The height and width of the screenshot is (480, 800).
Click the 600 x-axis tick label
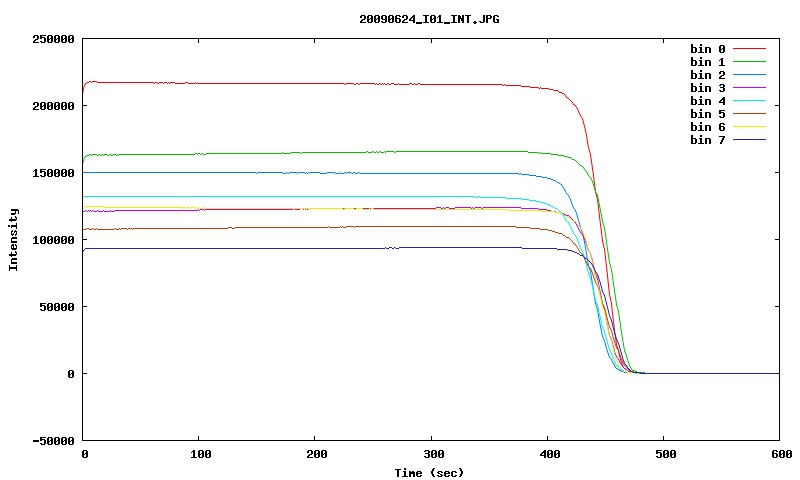(x=782, y=454)
